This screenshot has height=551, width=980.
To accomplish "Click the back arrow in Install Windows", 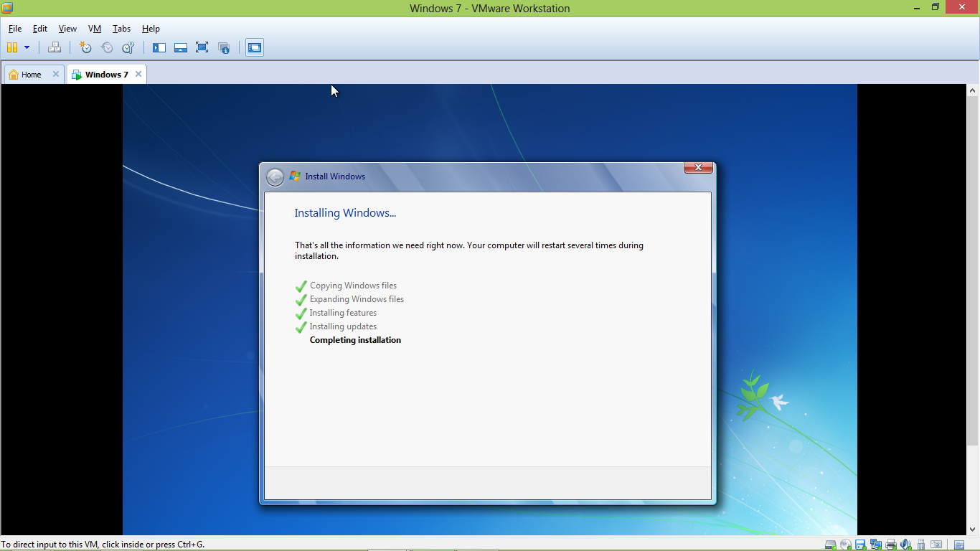I will (275, 176).
